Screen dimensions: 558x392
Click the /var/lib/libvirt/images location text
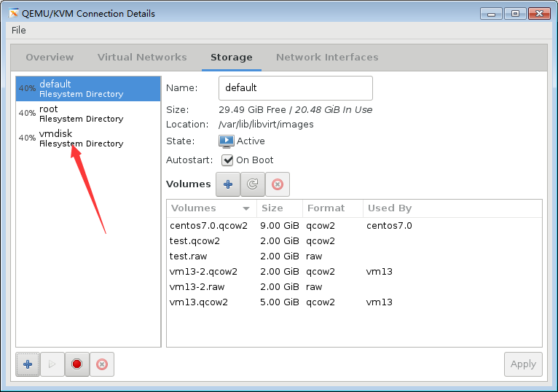[x=266, y=125]
